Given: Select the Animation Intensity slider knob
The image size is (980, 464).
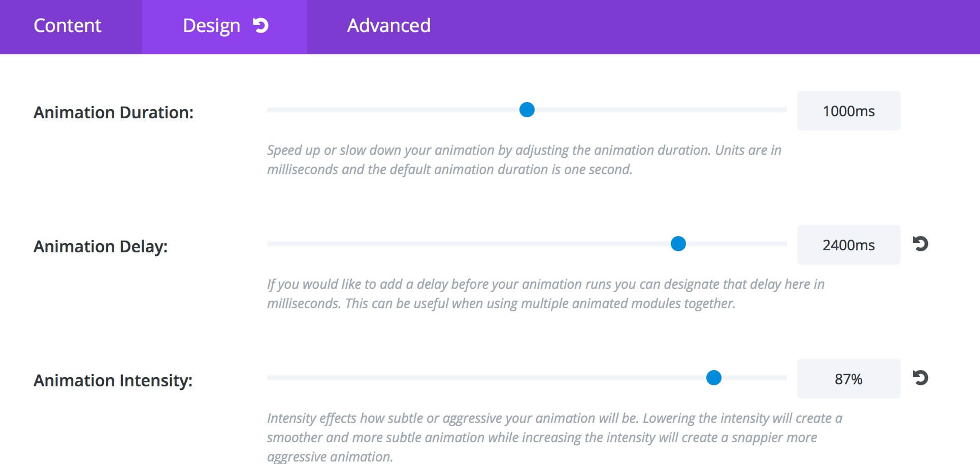Looking at the screenshot, I should [714, 378].
